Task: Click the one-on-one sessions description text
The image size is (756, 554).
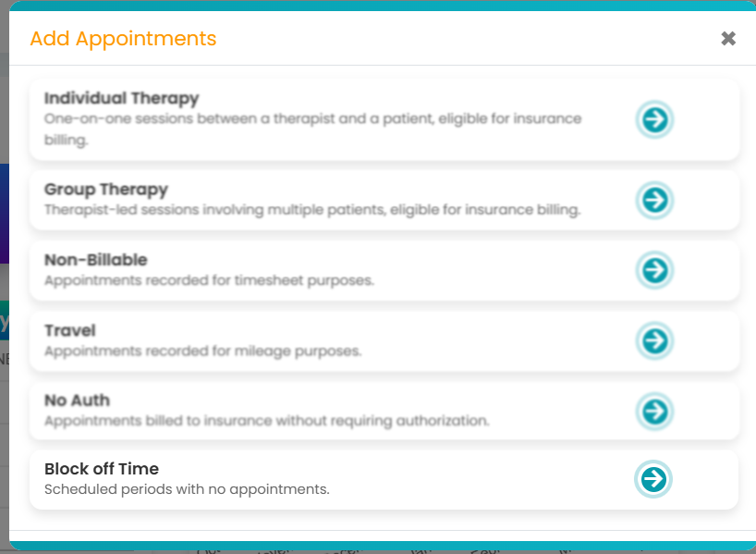Action: 312,119
